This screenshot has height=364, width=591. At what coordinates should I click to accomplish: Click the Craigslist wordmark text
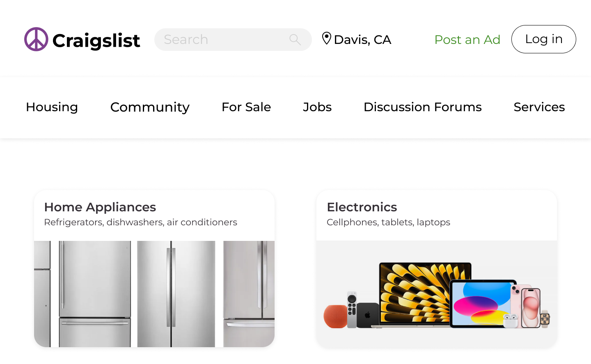coord(96,39)
